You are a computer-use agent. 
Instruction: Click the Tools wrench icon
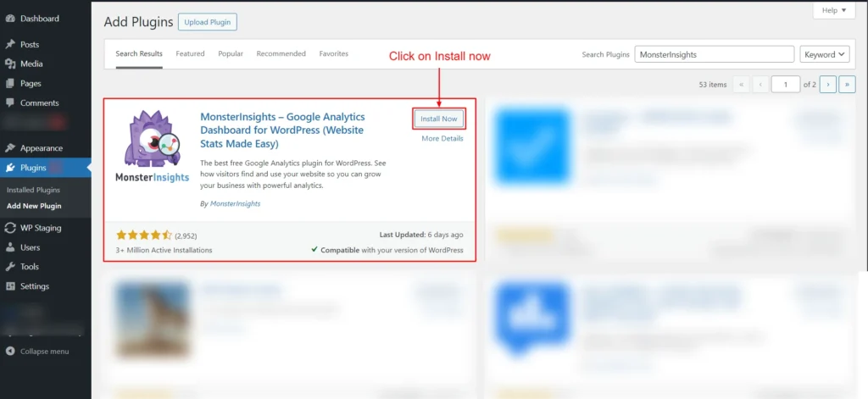(10, 267)
